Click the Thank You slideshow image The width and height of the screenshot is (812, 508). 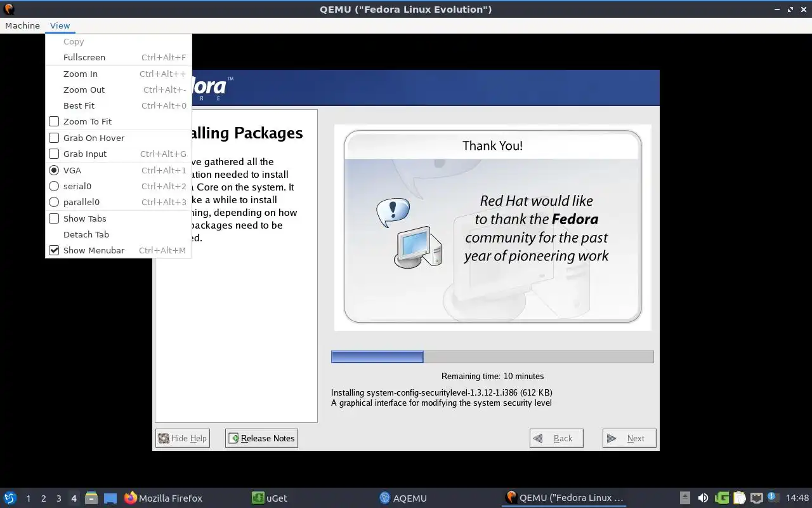click(493, 227)
